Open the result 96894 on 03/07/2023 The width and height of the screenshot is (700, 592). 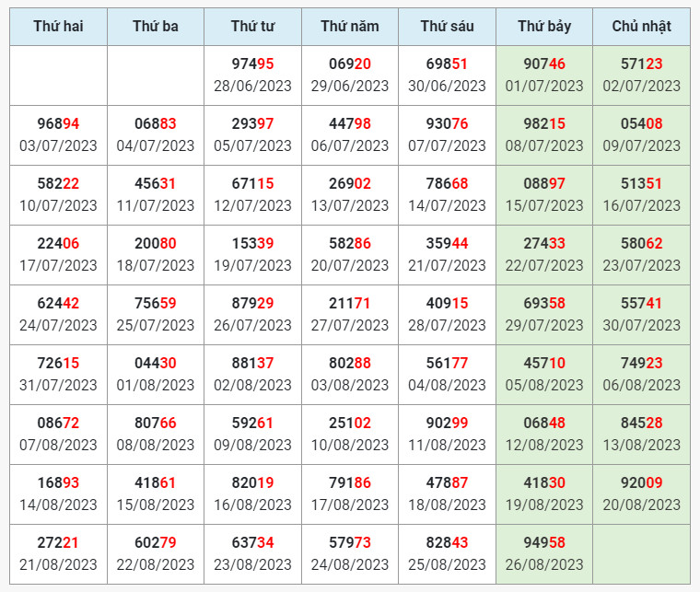[58, 135]
